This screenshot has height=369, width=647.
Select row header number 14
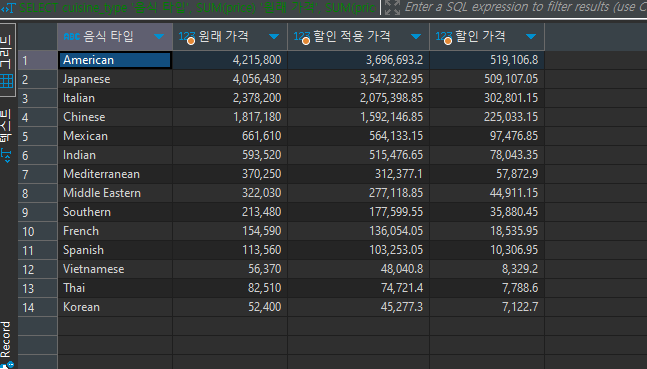click(38, 307)
